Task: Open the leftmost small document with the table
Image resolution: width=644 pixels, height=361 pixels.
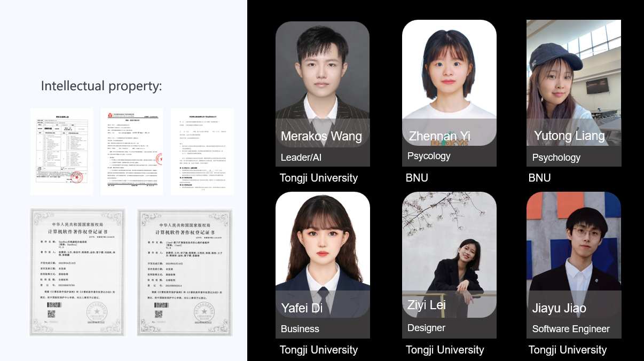Action: tap(61, 152)
